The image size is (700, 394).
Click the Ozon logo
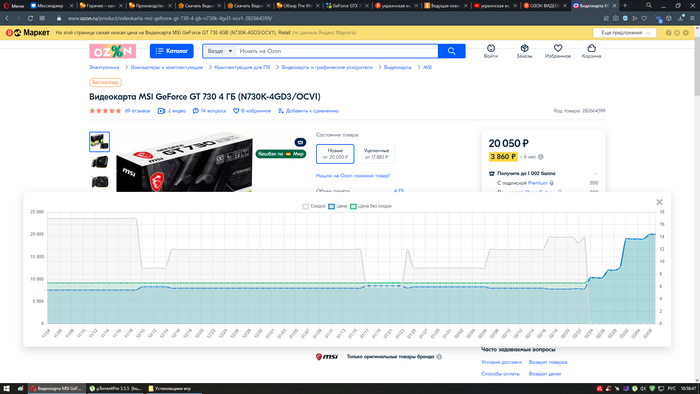tap(112, 51)
